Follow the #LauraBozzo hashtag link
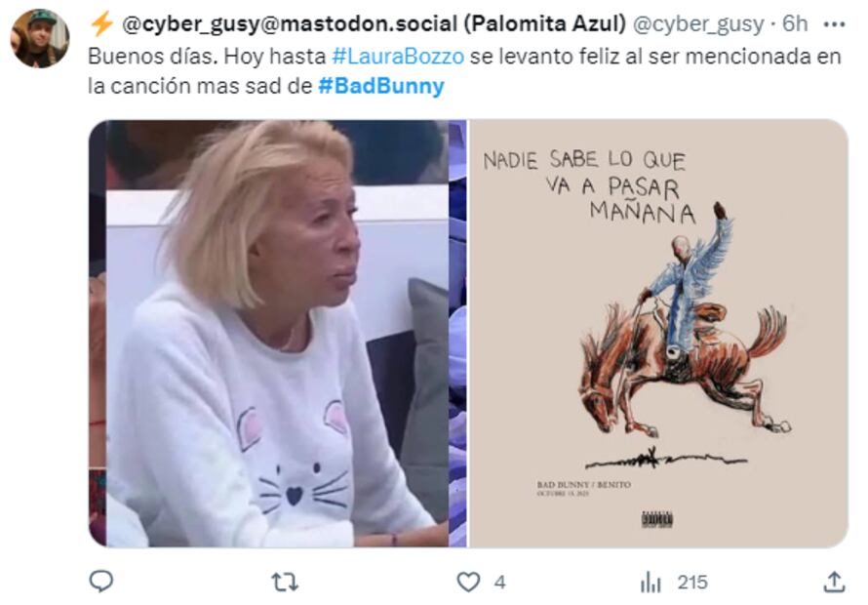The image size is (868, 605). click(398, 57)
